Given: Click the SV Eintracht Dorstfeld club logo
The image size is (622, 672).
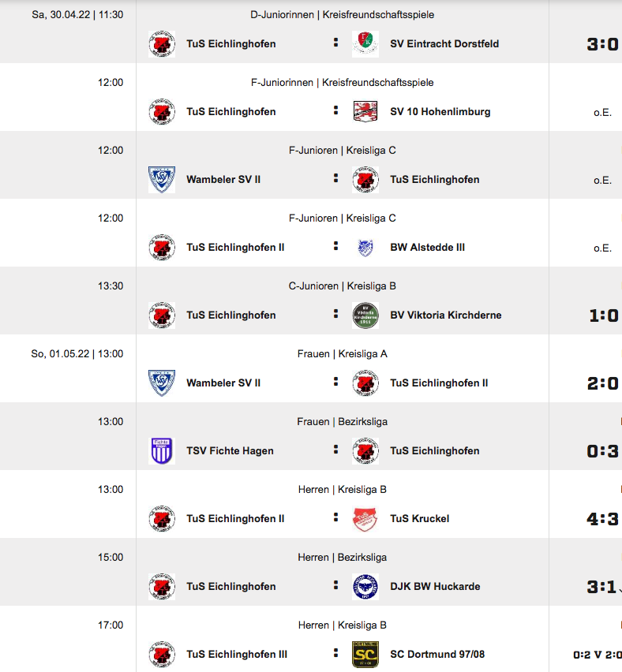Looking at the screenshot, I should pos(365,43).
